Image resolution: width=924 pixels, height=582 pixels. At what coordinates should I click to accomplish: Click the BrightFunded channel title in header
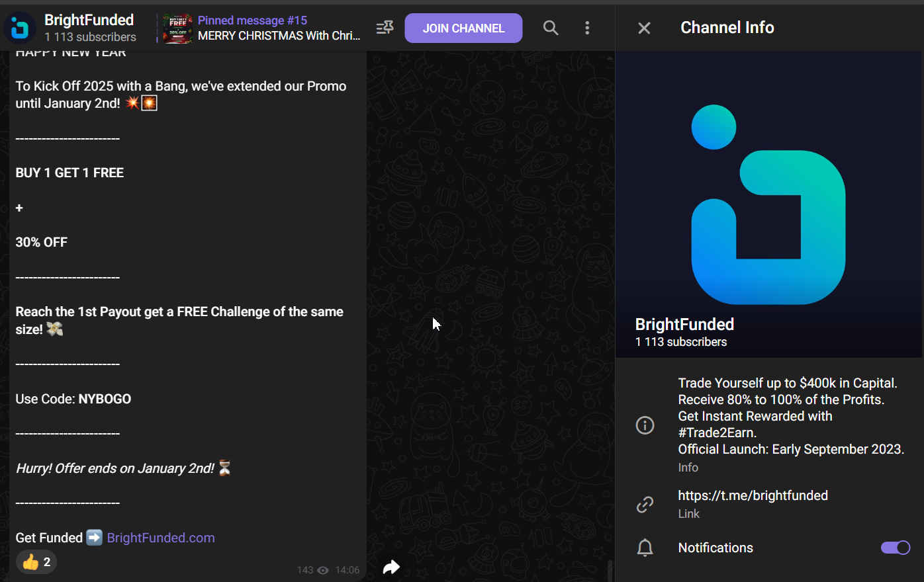click(x=89, y=20)
